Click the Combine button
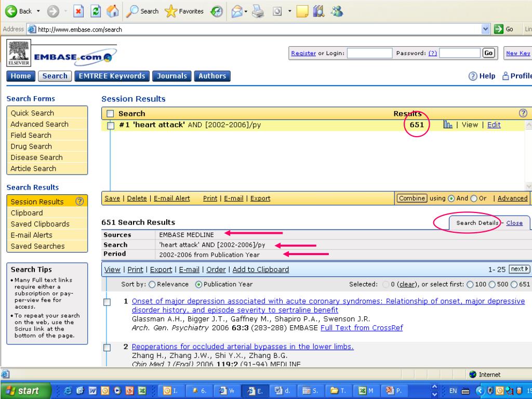532x399 pixels. click(412, 198)
